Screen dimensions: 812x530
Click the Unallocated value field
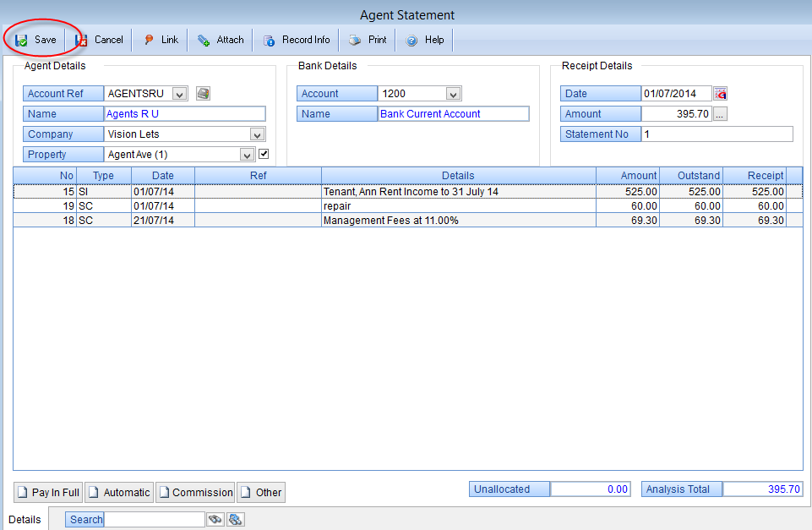point(591,489)
